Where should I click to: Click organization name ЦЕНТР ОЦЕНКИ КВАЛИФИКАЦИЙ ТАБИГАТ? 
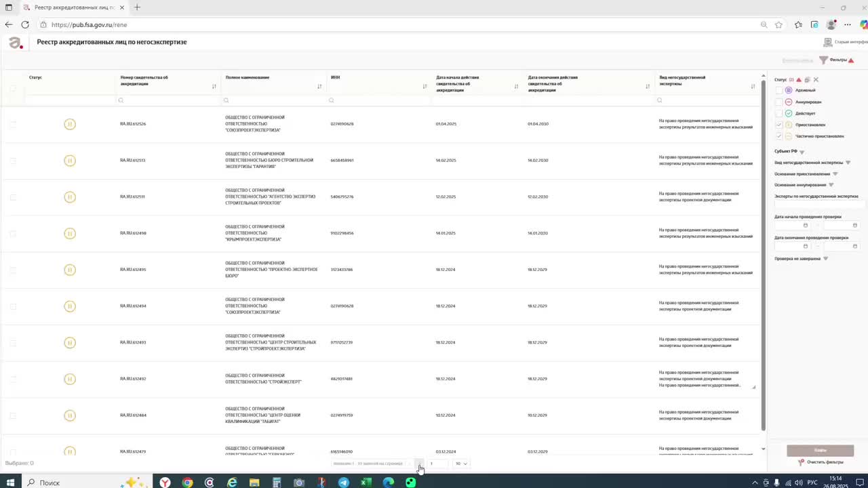[x=262, y=415]
